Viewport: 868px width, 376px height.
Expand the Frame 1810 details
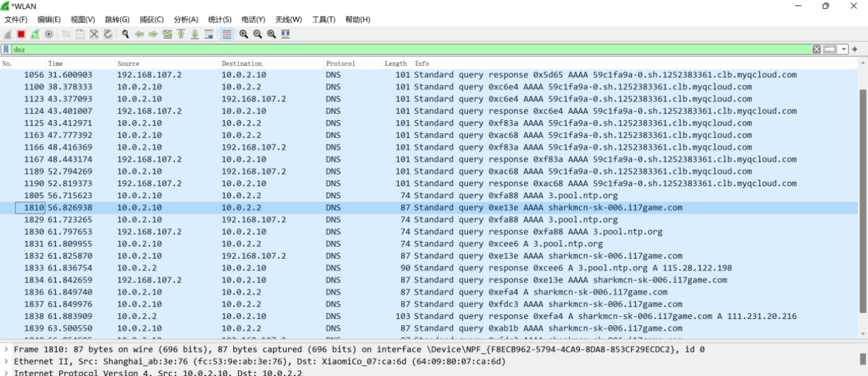coord(6,350)
